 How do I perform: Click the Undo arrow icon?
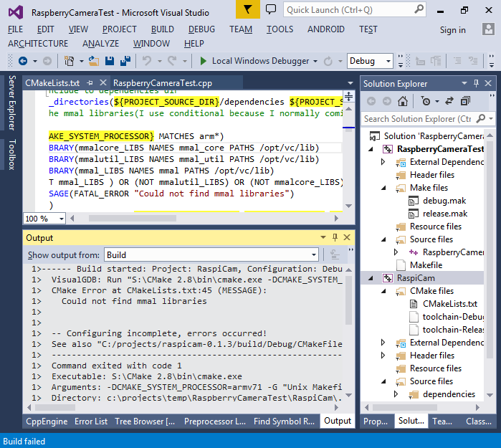(x=147, y=61)
